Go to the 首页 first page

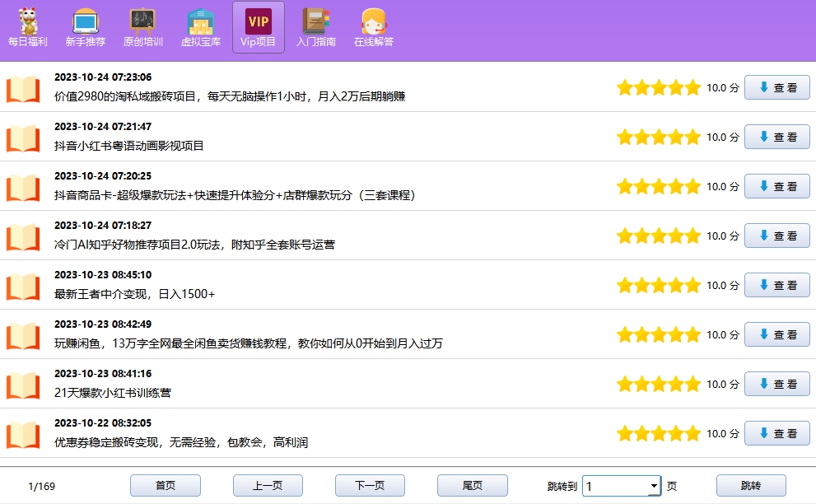[x=165, y=486]
